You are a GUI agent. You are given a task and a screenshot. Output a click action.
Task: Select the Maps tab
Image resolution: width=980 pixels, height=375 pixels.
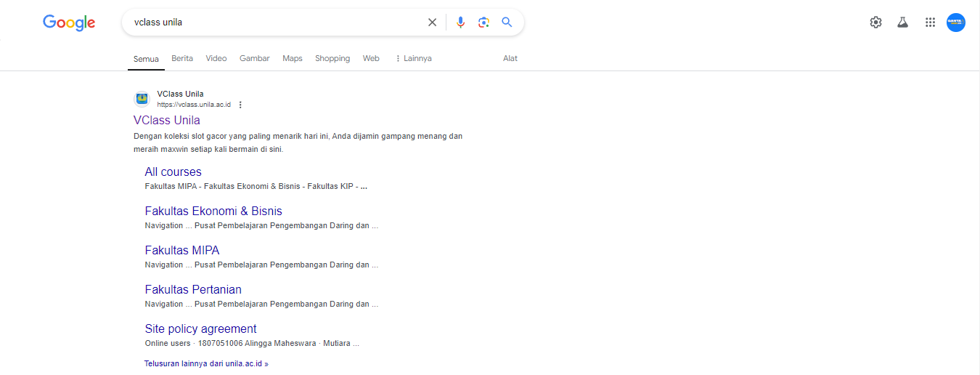[293, 58]
